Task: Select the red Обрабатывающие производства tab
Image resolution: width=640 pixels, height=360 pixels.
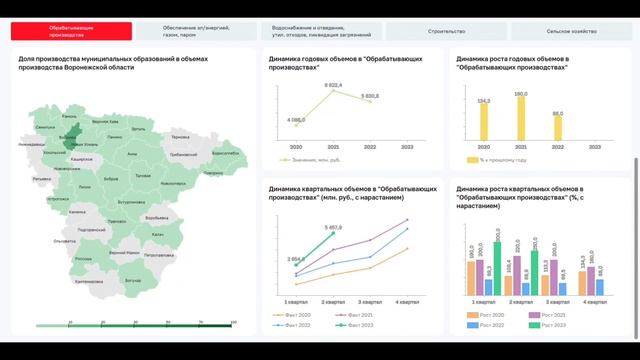Action: point(71,31)
